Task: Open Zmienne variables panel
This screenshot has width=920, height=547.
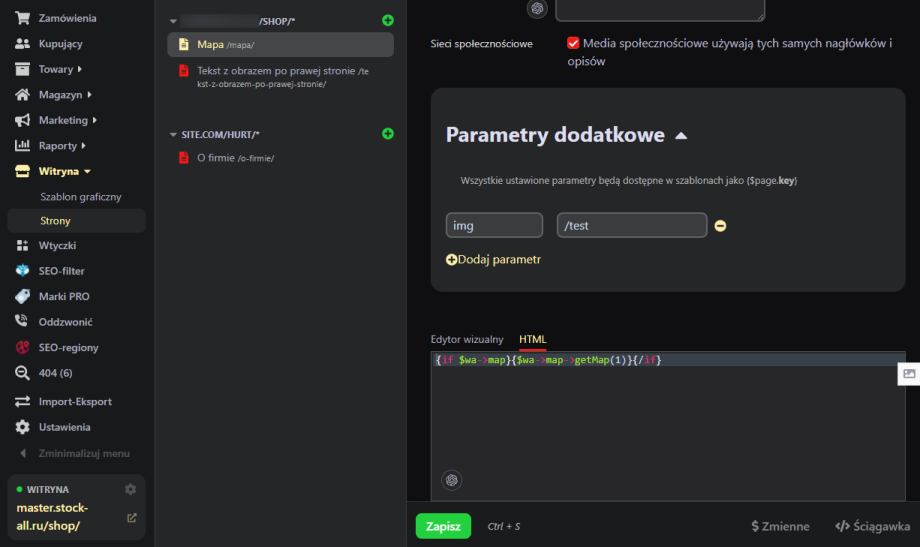Action: click(x=780, y=526)
